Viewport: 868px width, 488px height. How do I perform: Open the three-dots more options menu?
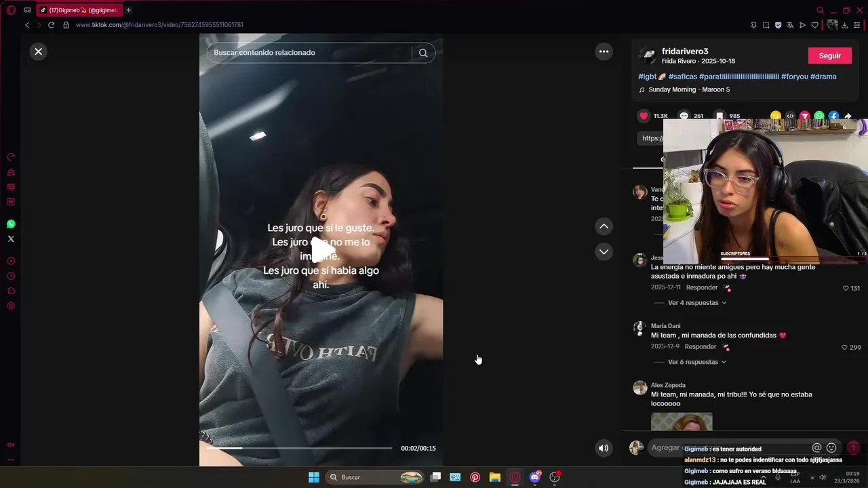(x=604, y=52)
